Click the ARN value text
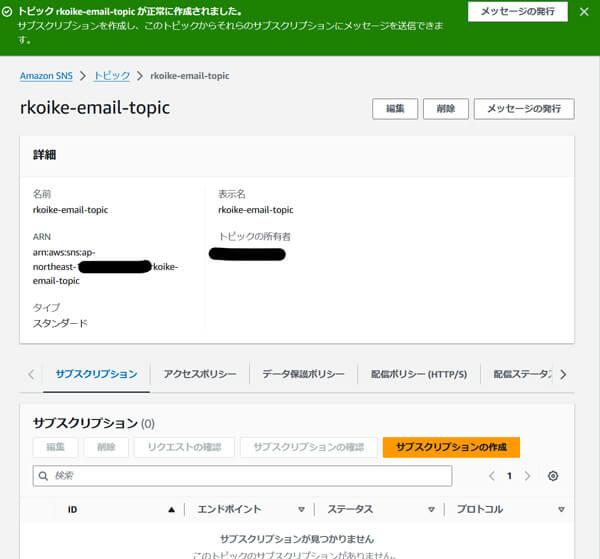 106,267
